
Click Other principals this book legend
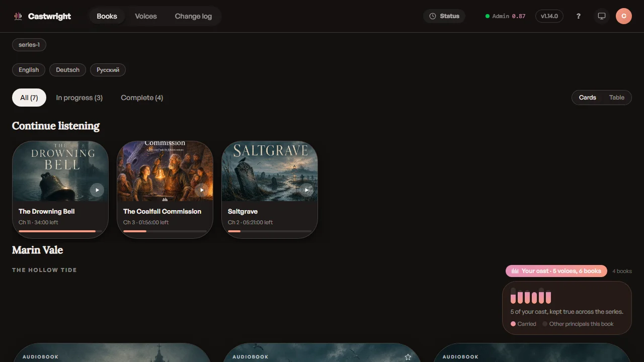click(578, 324)
